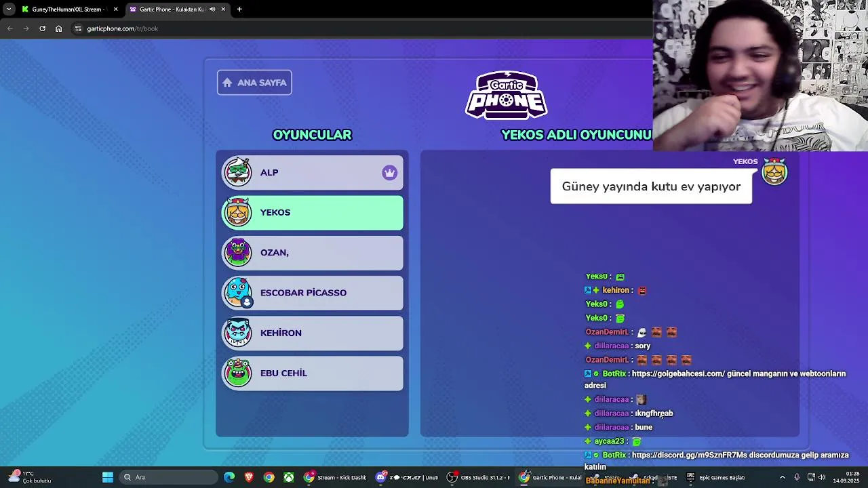Click the microphone icon in system tray
The width and height of the screenshot is (868, 488).
point(797,477)
